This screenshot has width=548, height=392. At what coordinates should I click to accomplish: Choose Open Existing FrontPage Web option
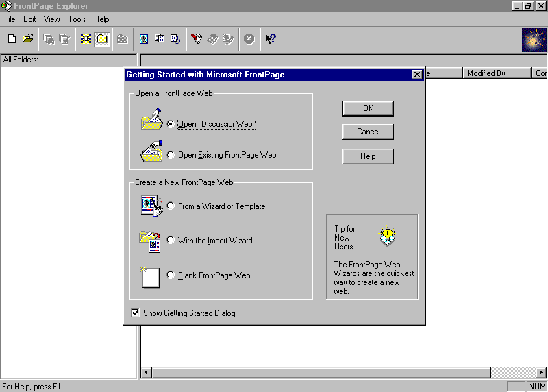click(171, 155)
